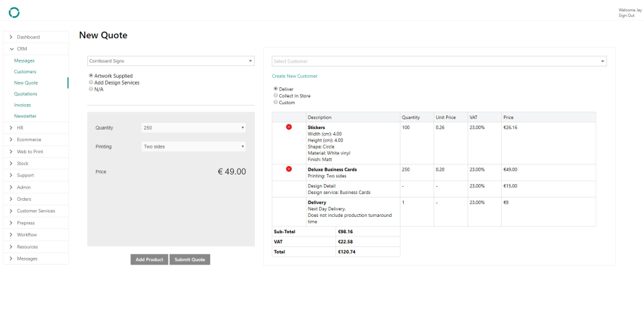Screen dimensions: 644x319
Task: Click the Unit Price column header
Action: pyautogui.click(x=445, y=117)
